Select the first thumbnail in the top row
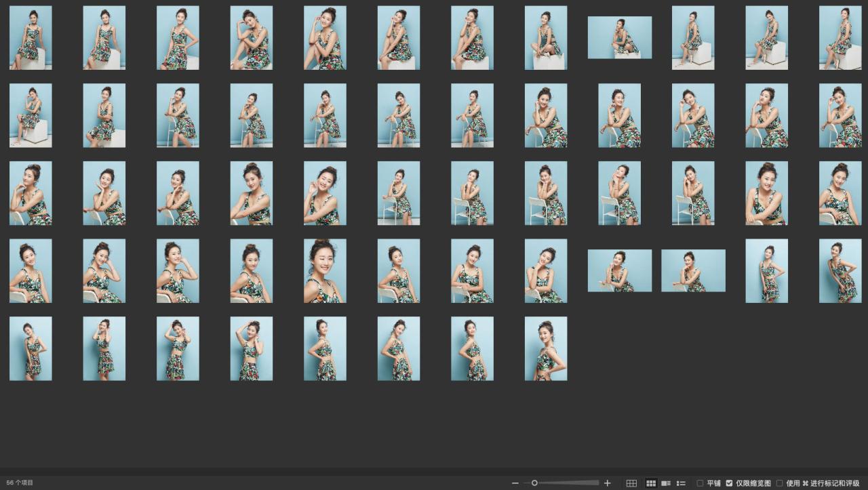 pos(31,38)
